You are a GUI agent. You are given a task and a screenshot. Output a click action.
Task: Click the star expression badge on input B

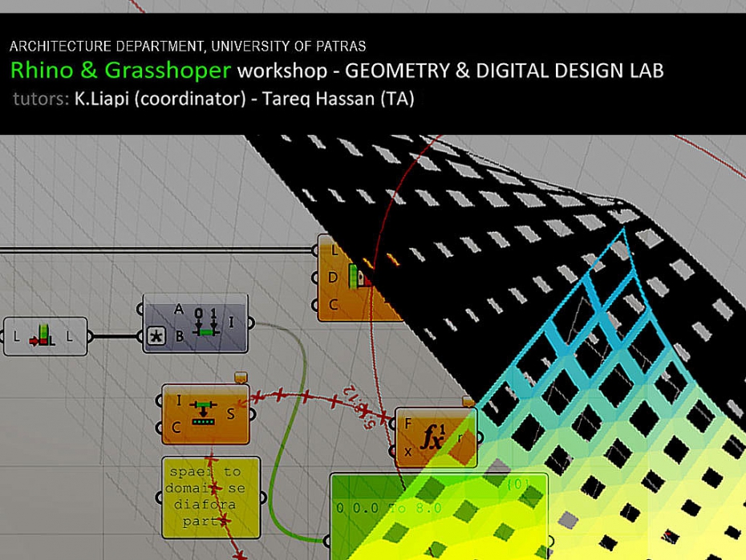coord(156,336)
